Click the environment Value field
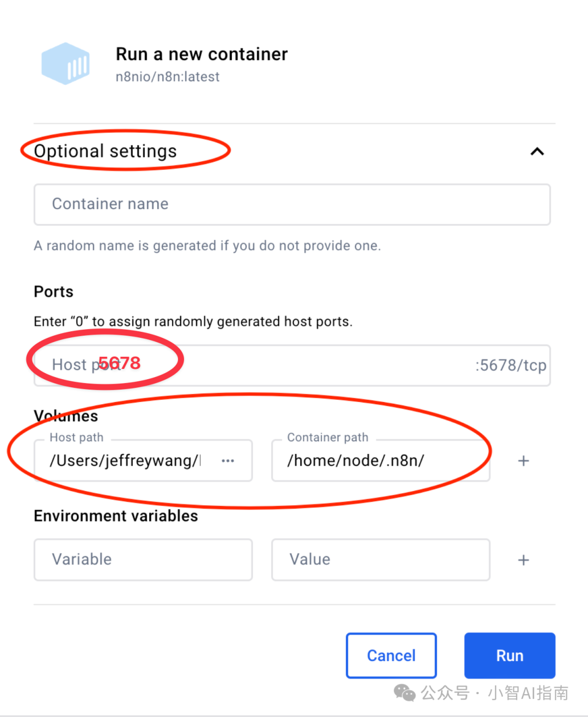 tap(381, 560)
